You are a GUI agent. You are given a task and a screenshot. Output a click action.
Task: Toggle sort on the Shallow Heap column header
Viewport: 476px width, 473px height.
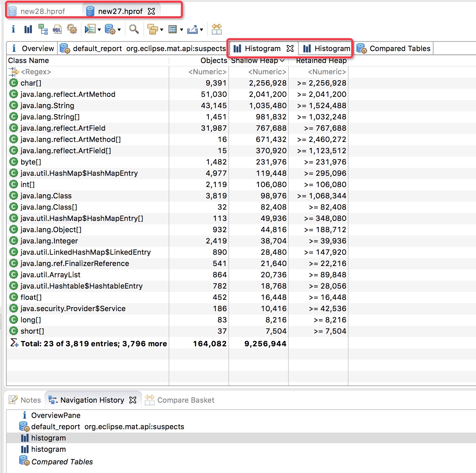tap(258, 60)
